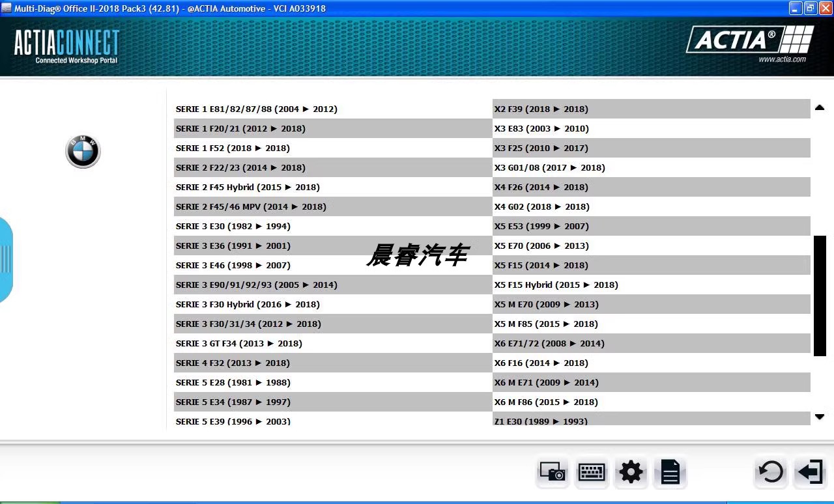Click the Multi-Diag title bar app icon
This screenshot has width=834, height=504.
click(x=7, y=8)
